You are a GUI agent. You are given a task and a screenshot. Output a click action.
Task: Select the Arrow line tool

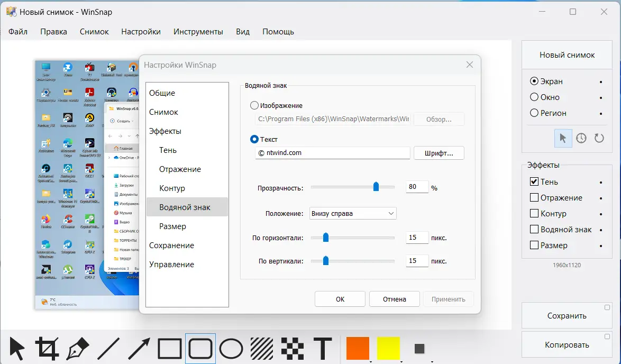139,349
